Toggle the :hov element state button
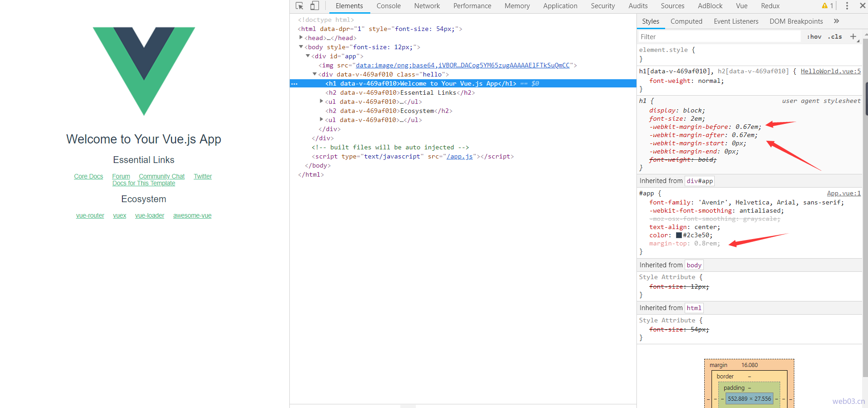The image size is (868, 408). pyautogui.click(x=814, y=37)
